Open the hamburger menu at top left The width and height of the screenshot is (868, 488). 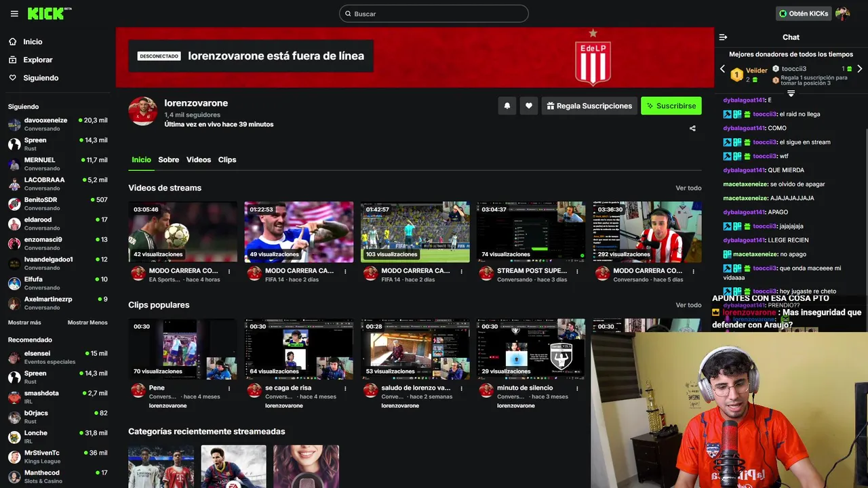pos(14,14)
